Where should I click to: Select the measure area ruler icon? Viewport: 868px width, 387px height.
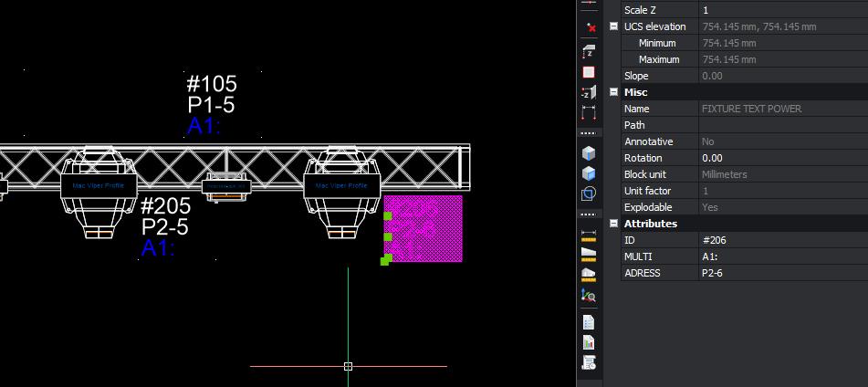(589, 253)
